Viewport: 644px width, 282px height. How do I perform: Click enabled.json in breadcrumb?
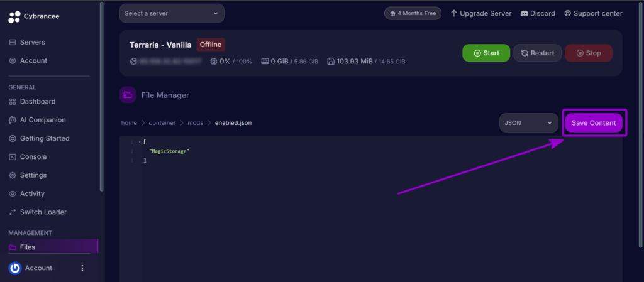point(233,123)
